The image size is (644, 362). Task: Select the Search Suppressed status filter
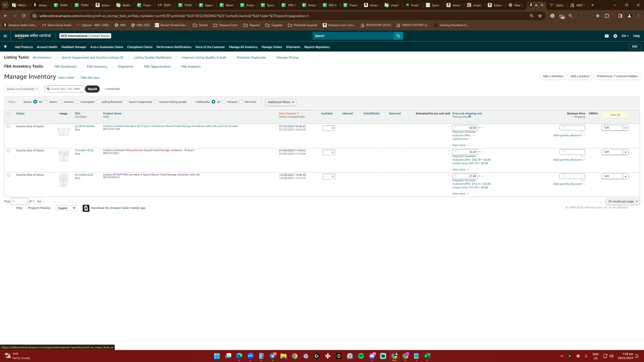pyautogui.click(x=125, y=102)
